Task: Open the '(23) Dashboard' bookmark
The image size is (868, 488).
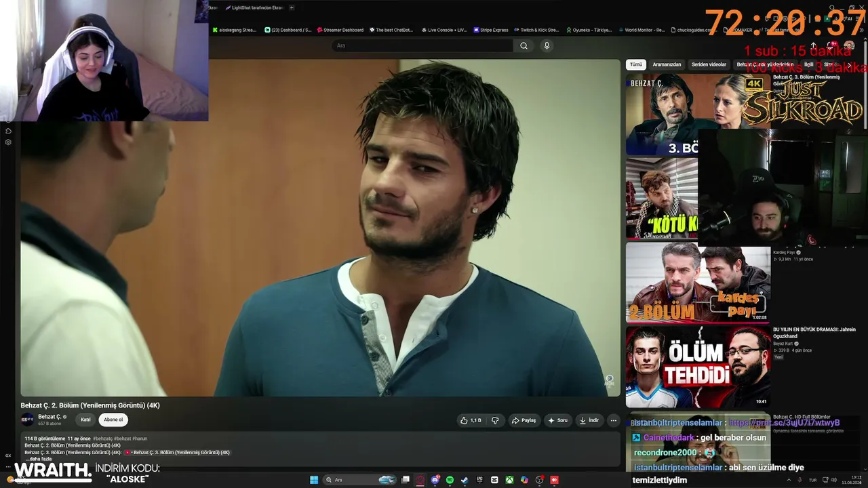Action: coord(288,30)
